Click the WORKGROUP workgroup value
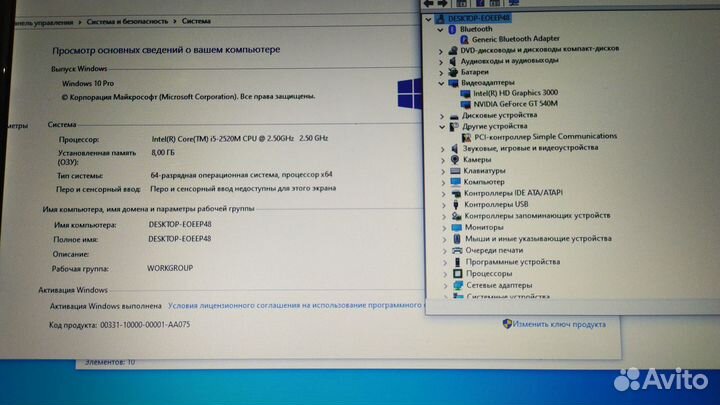 (x=170, y=268)
